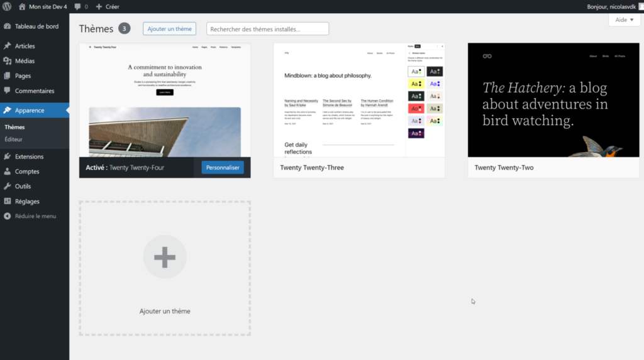
Task: Click the Comptes user icon
Action: tap(8, 171)
